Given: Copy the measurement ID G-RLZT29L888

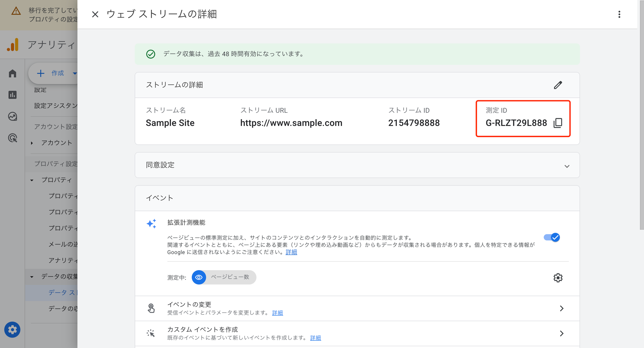Looking at the screenshot, I should pos(558,123).
